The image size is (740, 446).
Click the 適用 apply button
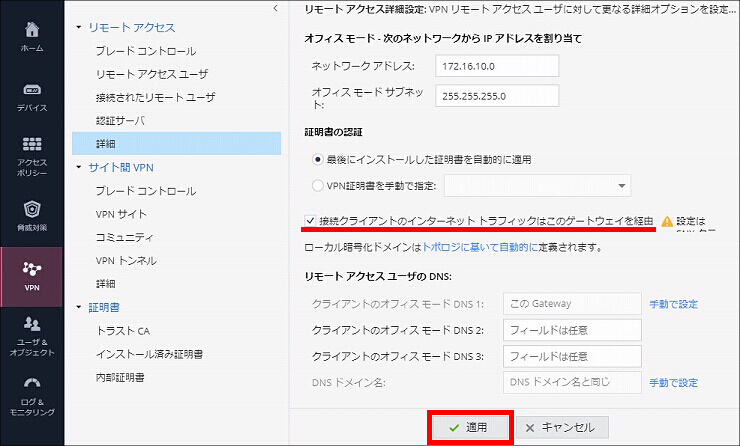[x=470, y=428]
